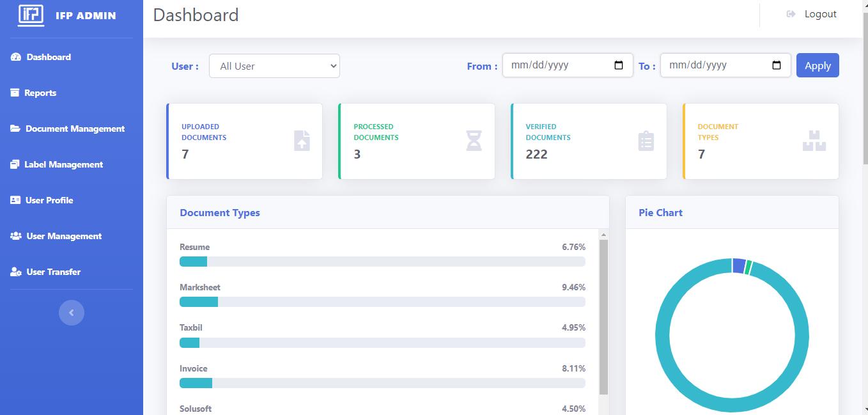The image size is (868, 415).
Task: Collapse the sidebar with the chevron toggle
Action: 72,313
